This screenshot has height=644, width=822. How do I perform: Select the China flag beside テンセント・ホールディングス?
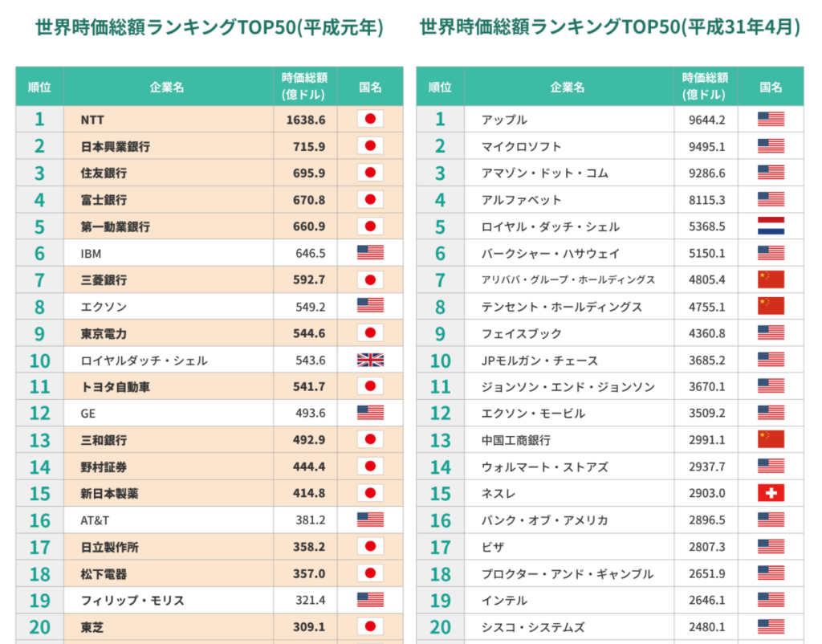click(771, 306)
